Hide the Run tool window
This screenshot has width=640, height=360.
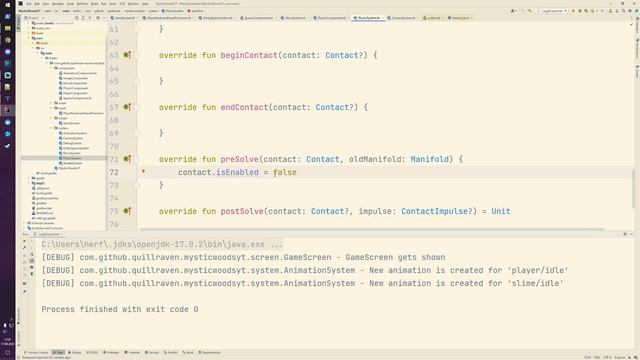click(631, 234)
